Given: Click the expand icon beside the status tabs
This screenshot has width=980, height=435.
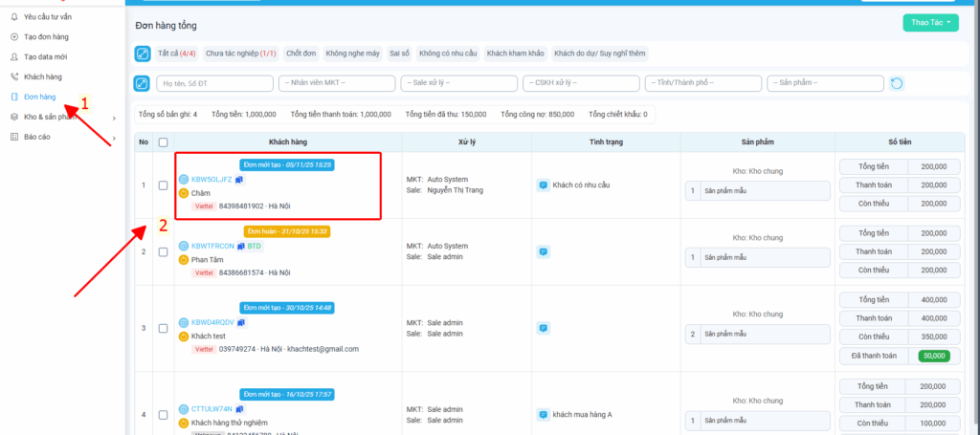Looking at the screenshot, I should pos(143,54).
